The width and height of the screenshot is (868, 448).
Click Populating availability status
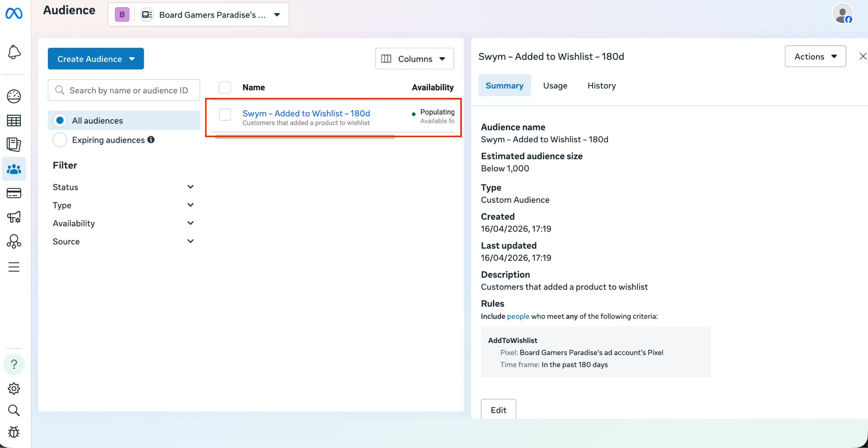tap(437, 112)
